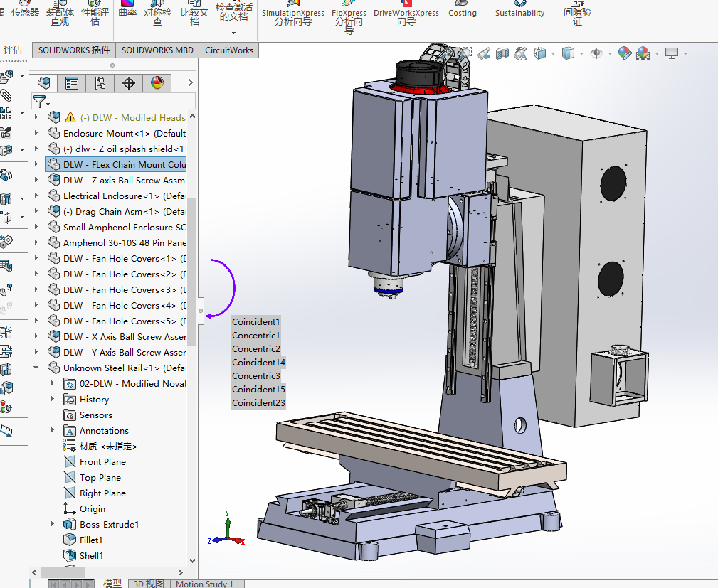The image size is (718, 588).
Task: Select DLW - FLex Chain Mount Column item
Action: 116,164
